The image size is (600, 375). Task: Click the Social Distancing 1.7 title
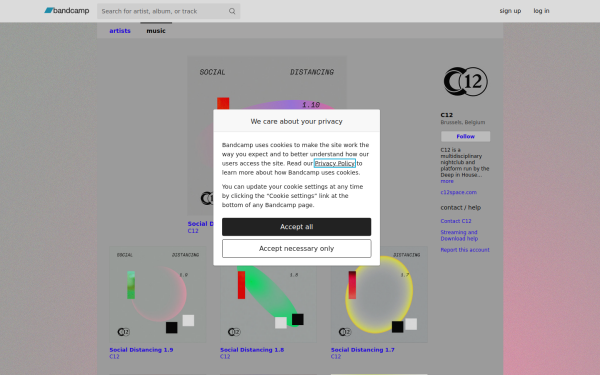[362, 350]
